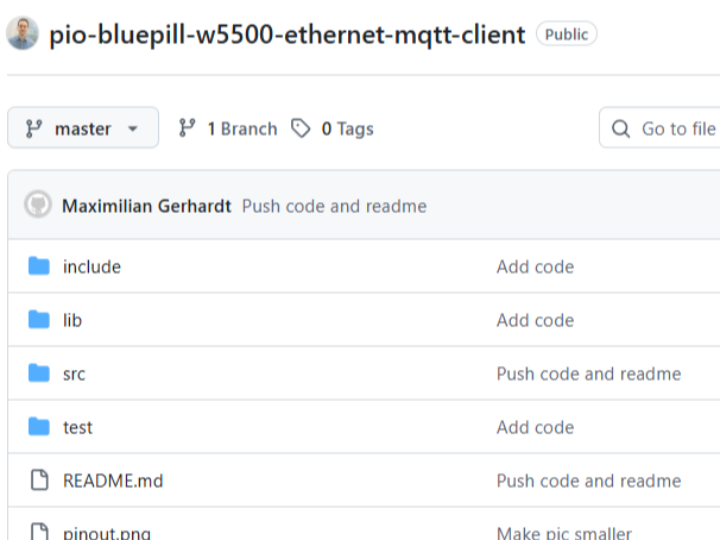This screenshot has height=540, width=720.
Task: Click the test folder icon
Action: (39, 427)
